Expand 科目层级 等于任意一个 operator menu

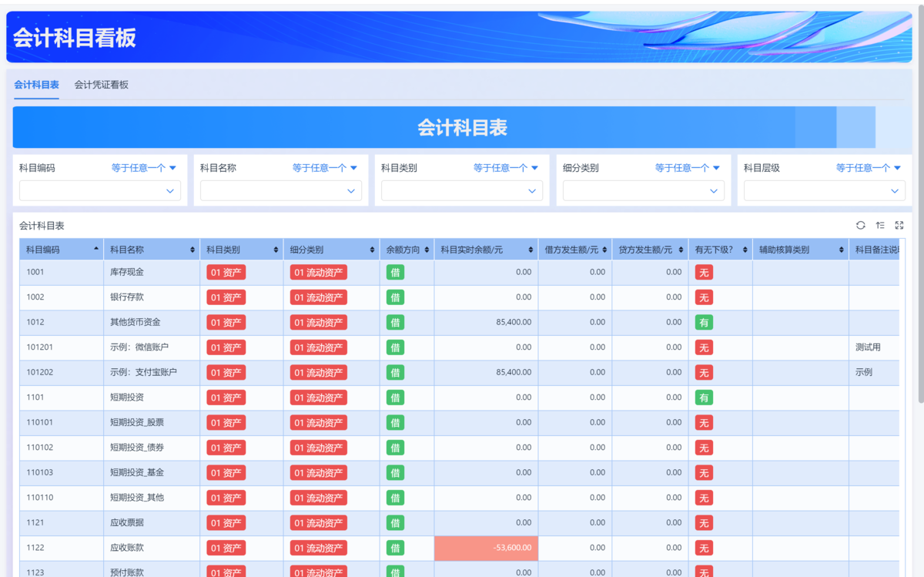[868, 168]
